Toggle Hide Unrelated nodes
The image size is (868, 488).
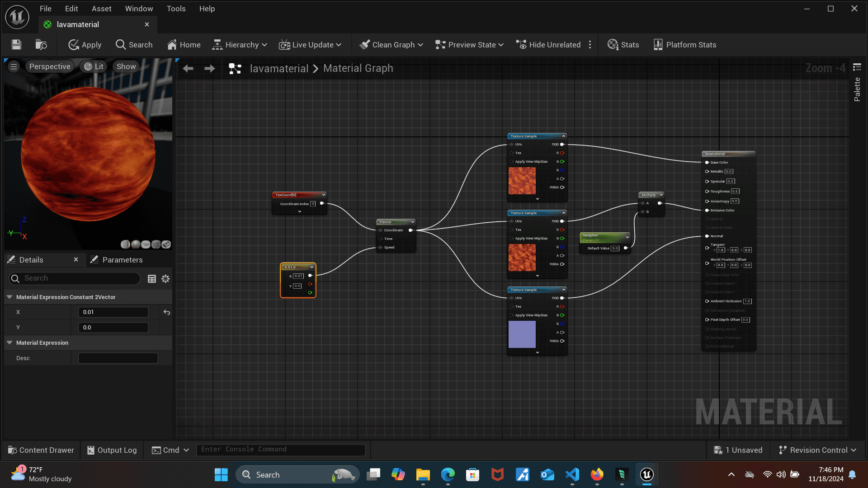click(x=548, y=44)
